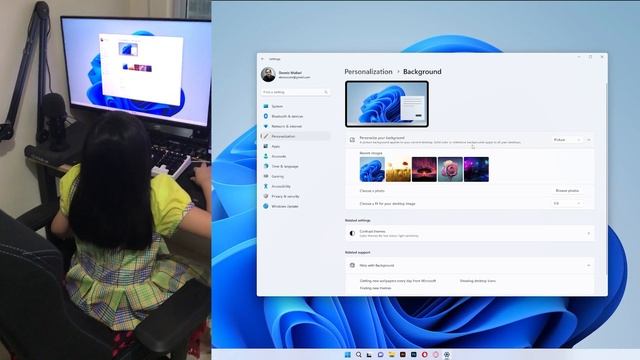The image size is (640, 360).
Task: Open the Gaming sidebar icon
Action: 266,176
